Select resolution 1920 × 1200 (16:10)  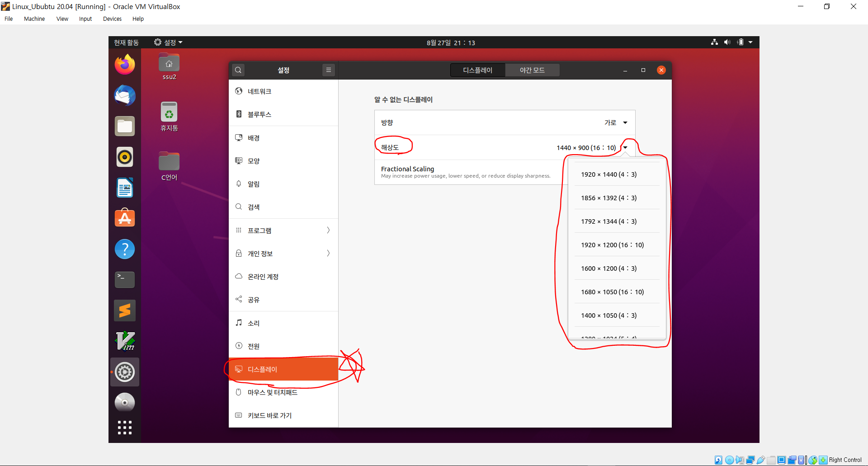(617, 245)
